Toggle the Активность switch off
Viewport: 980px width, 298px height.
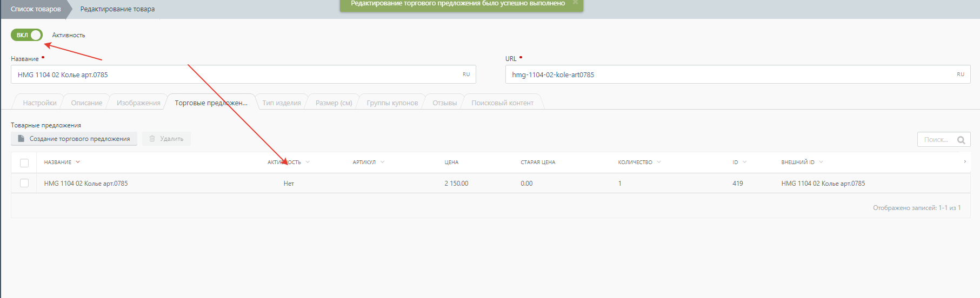tap(26, 35)
